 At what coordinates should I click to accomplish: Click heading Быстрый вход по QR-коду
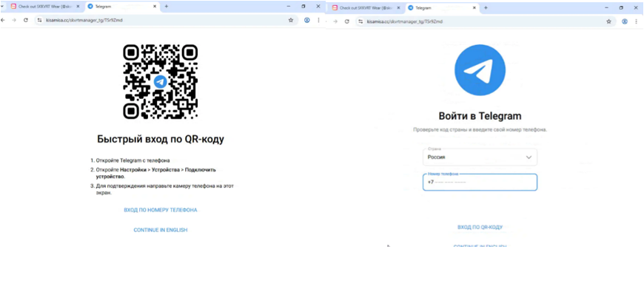click(161, 139)
